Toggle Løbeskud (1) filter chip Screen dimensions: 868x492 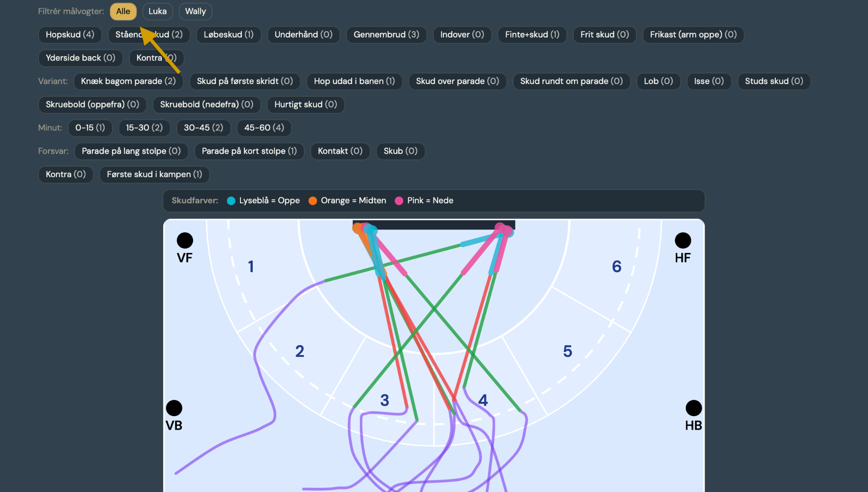[x=229, y=35]
